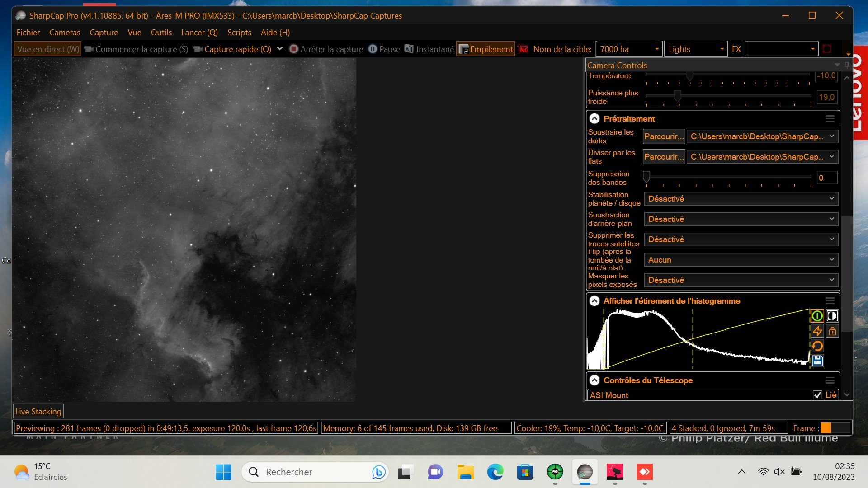Toggle Vue en direct (W)
The image size is (868, 488).
(48, 49)
